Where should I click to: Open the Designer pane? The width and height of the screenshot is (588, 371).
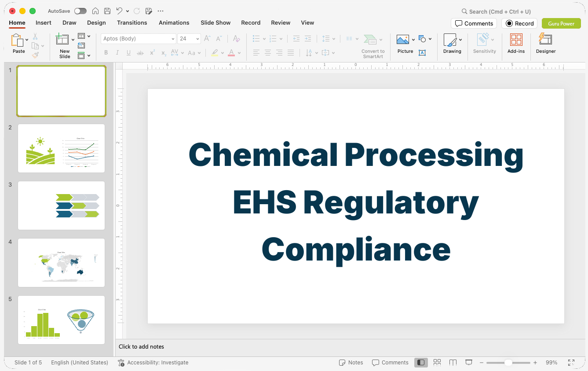point(546,44)
